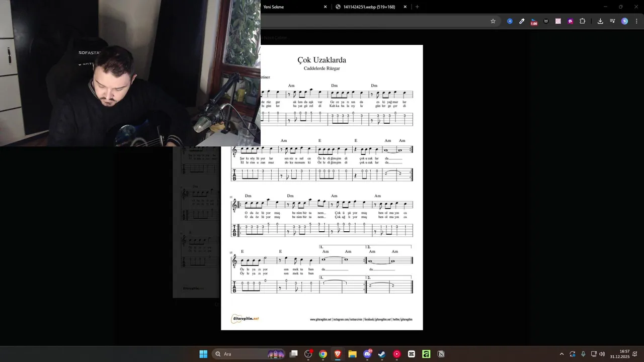Launch Google Chrome from the taskbar
The width and height of the screenshot is (644, 362).
tap(323, 354)
